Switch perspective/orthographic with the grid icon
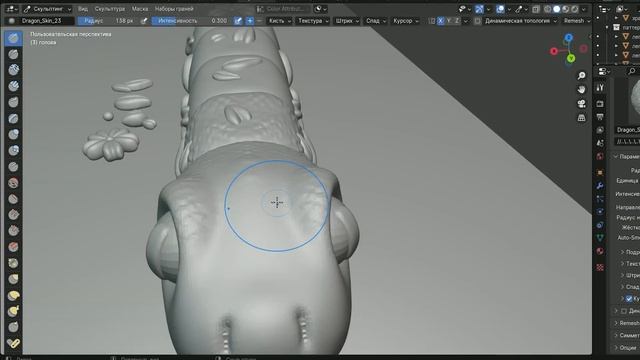 [582, 118]
